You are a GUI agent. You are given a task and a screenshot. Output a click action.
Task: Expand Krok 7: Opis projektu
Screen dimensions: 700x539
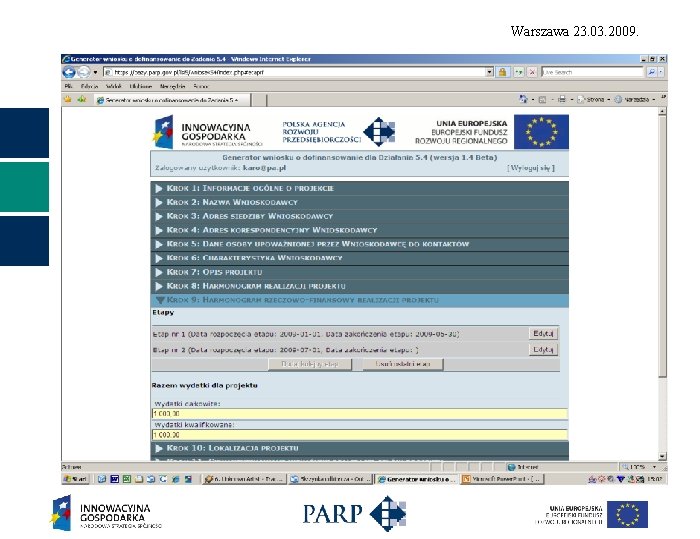(x=359, y=272)
